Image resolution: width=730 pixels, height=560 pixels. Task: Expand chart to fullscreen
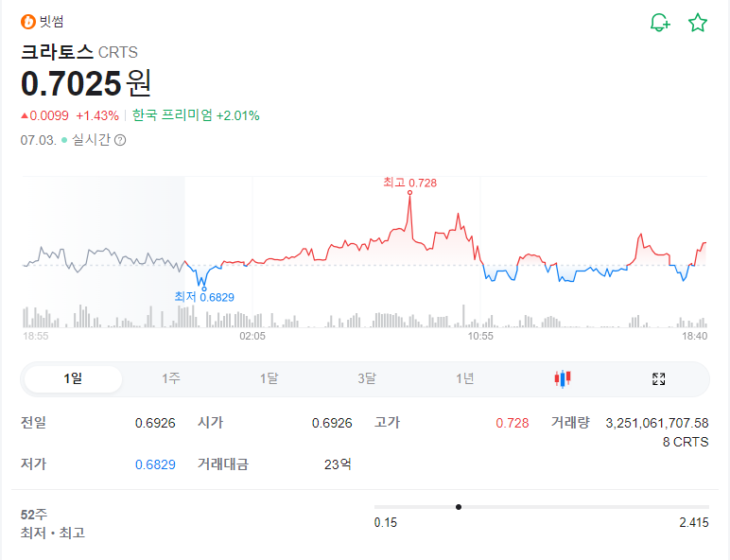click(659, 379)
